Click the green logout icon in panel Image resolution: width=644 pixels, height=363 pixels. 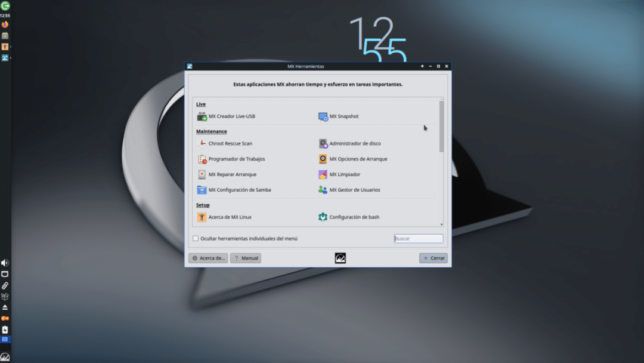(5, 6)
